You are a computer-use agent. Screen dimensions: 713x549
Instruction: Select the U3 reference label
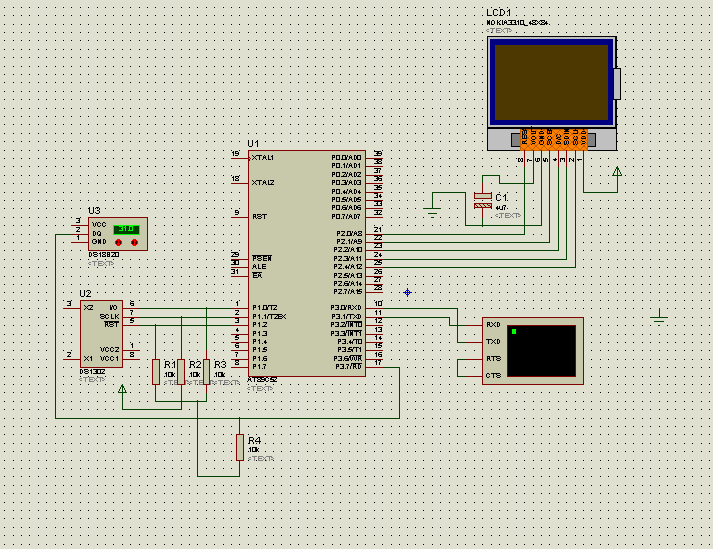tap(94, 211)
